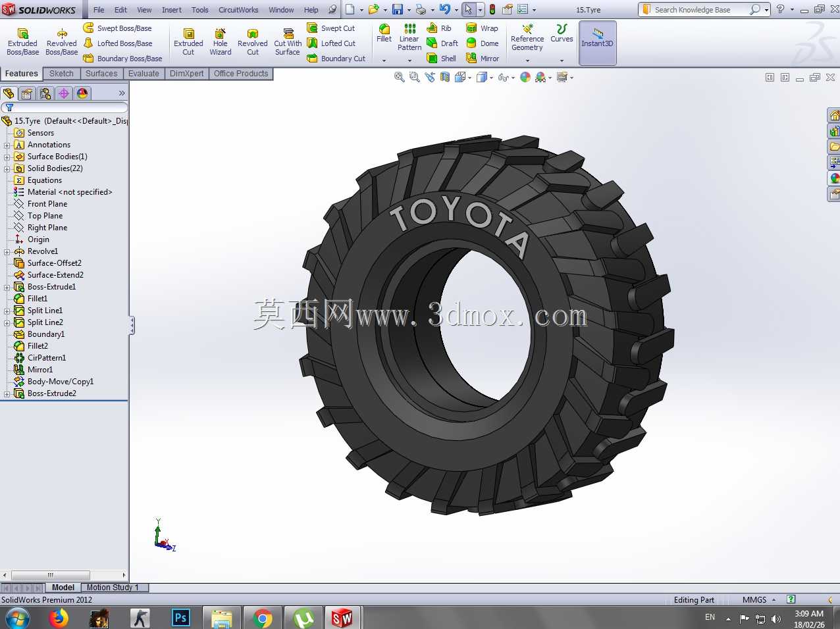840x629 pixels.
Task: Choose the Lofted Cut feature
Action: point(331,43)
